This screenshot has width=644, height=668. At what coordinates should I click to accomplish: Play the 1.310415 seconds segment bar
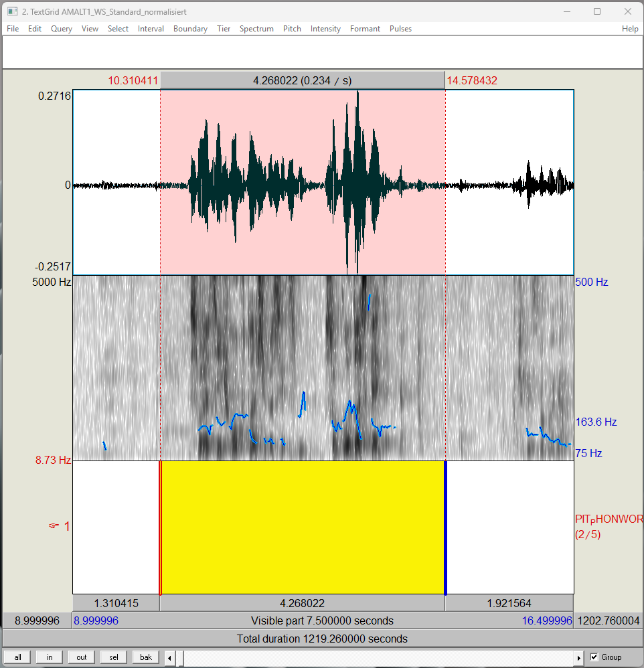point(116,603)
